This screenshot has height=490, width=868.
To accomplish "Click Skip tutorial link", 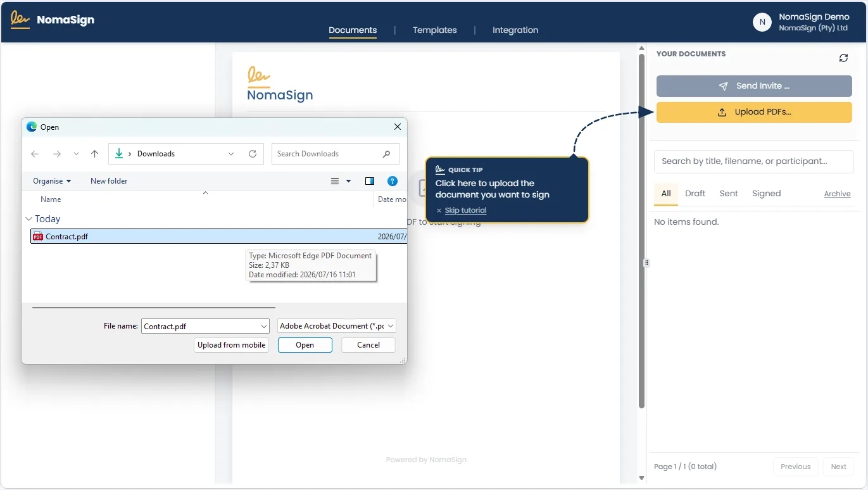I will coord(465,210).
